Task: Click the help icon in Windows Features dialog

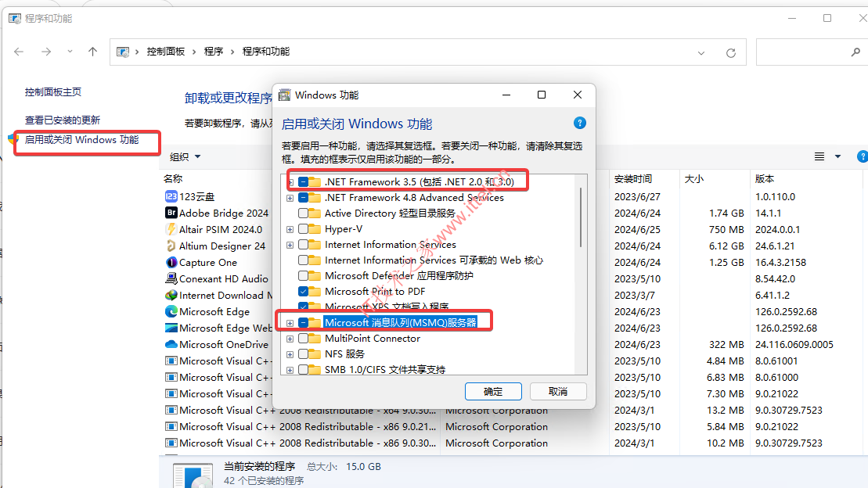Action: coord(580,123)
